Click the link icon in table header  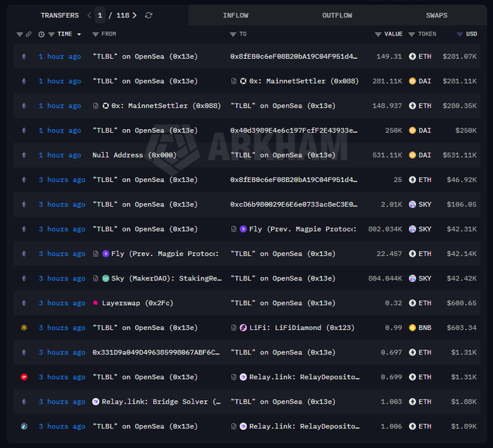click(x=28, y=34)
